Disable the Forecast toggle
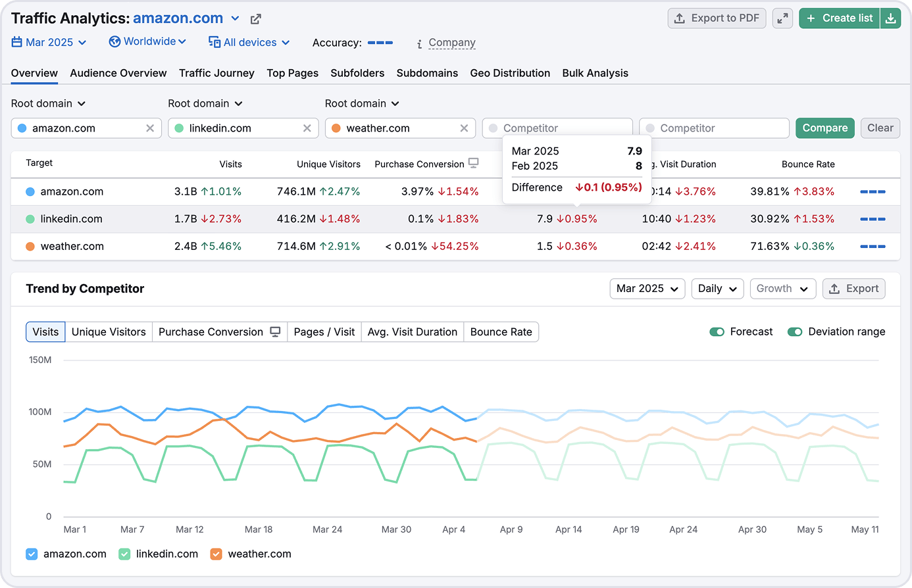The height and width of the screenshot is (588, 912). pyautogui.click(x=717, y=332)
